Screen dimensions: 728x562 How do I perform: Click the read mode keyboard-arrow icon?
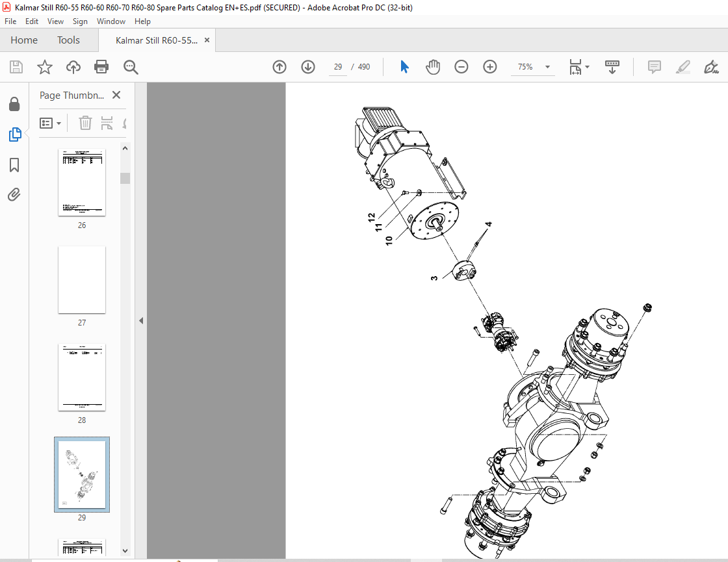click(x=612, y=67)
